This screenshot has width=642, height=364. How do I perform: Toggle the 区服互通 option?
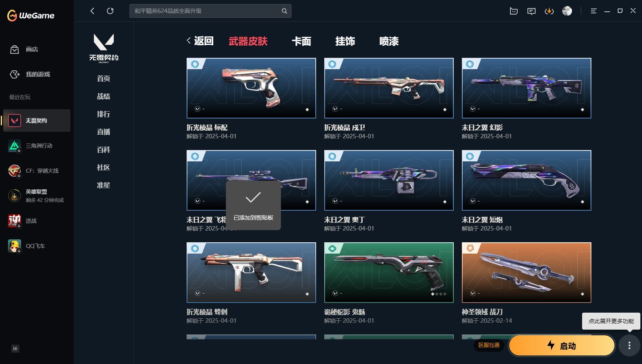tap(489, 345)
